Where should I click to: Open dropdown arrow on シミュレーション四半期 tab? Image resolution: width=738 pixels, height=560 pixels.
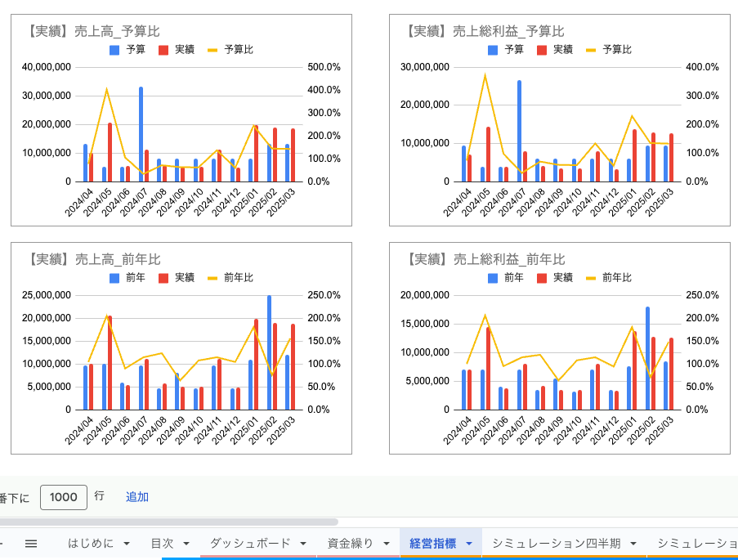click(x=633, y=544)
